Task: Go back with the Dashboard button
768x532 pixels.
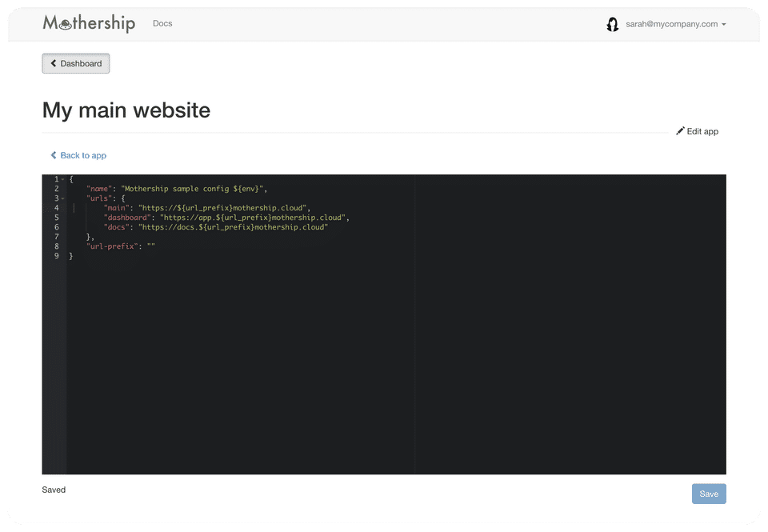Action: (76, 64)
